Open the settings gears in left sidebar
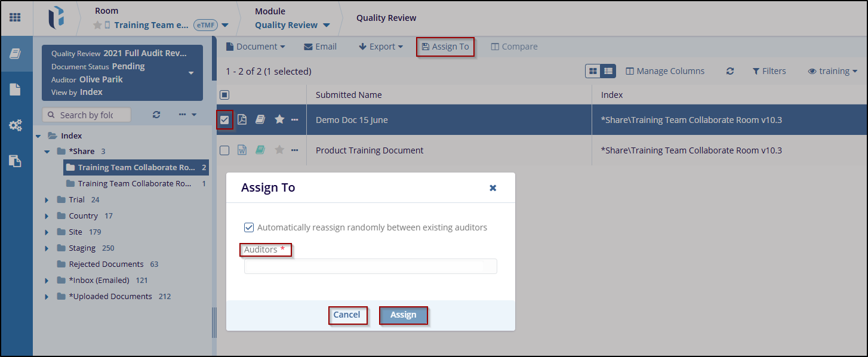Screen dimensions: 868x357 click(x=15, y=125)
